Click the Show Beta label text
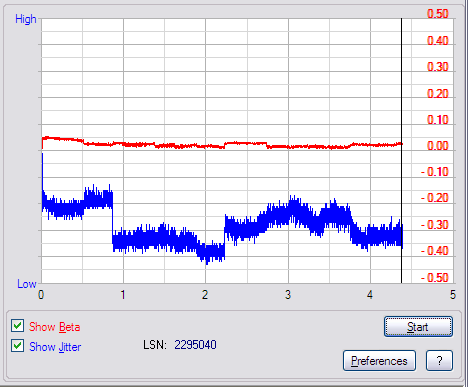Screen dimensions: 468x387 click(54, 327)
